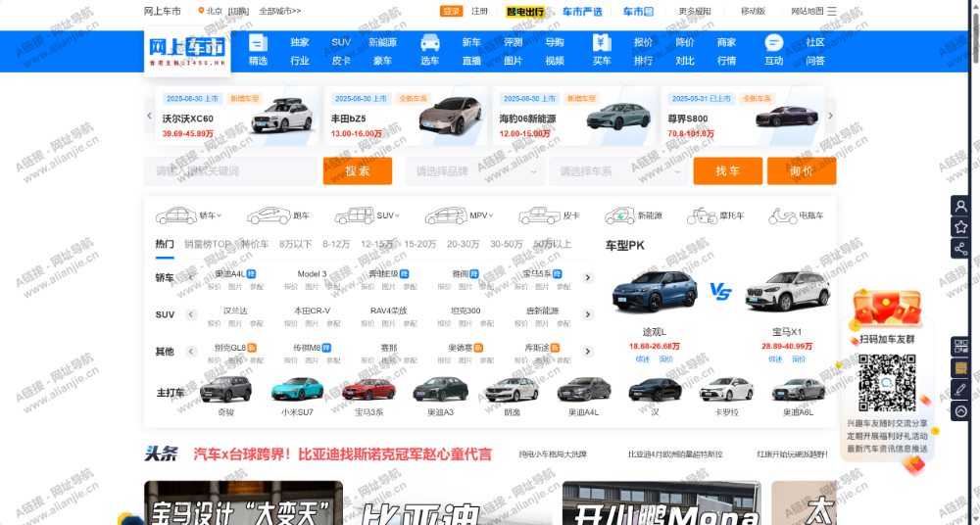Open the 智电出行 link

coord(525,11)
